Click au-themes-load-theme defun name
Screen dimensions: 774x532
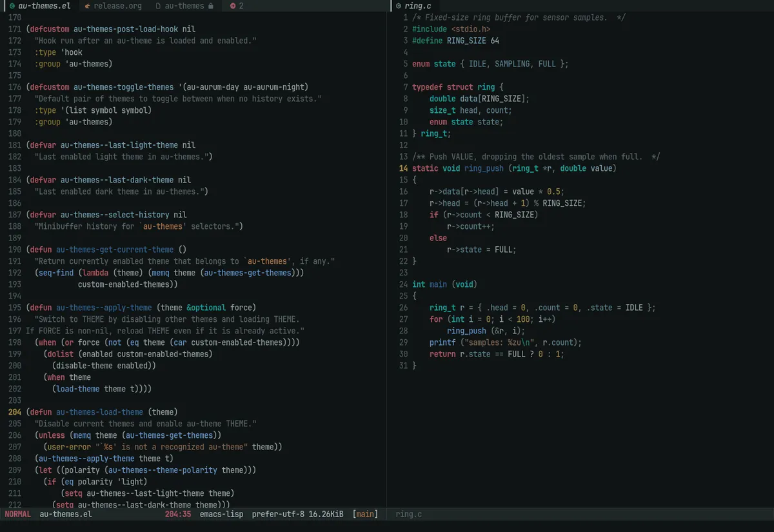click(x=99, y=412)
